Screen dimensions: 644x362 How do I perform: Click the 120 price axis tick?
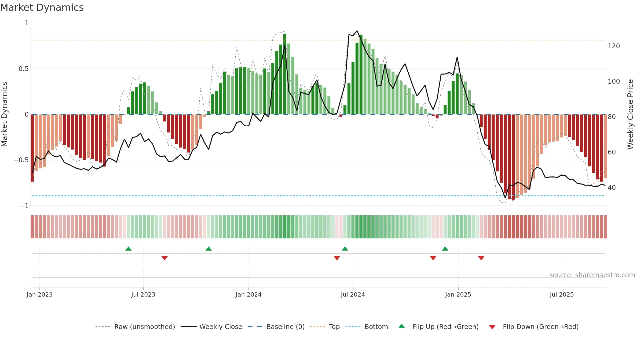(x=614, y=46)
